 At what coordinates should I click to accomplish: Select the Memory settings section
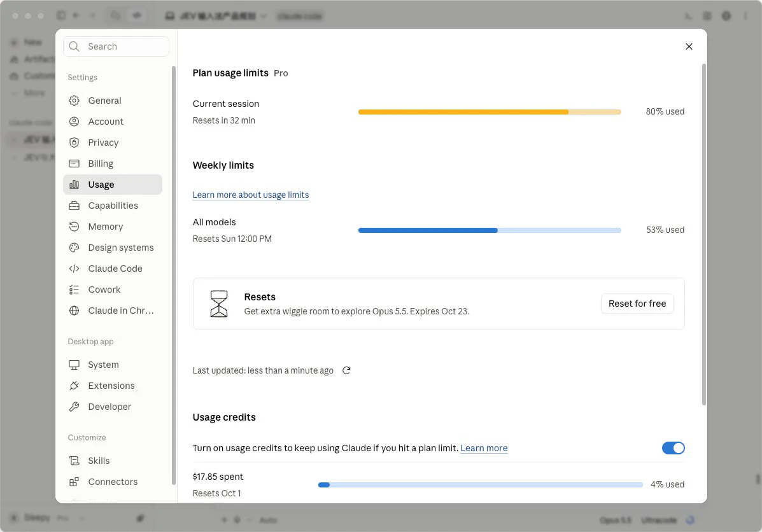click(x=112, y=227)
